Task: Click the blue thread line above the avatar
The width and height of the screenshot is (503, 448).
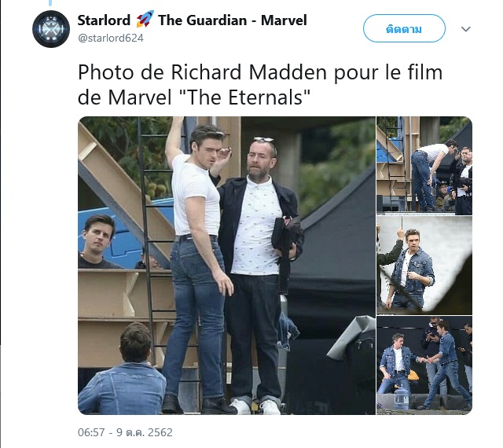Action: [50, 3]
